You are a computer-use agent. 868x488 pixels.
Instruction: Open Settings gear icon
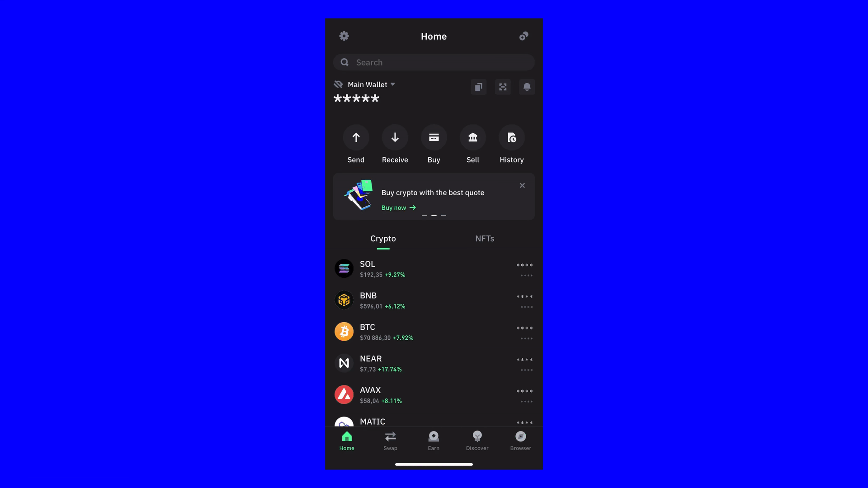pyautogui.click(x=344, y=36)
